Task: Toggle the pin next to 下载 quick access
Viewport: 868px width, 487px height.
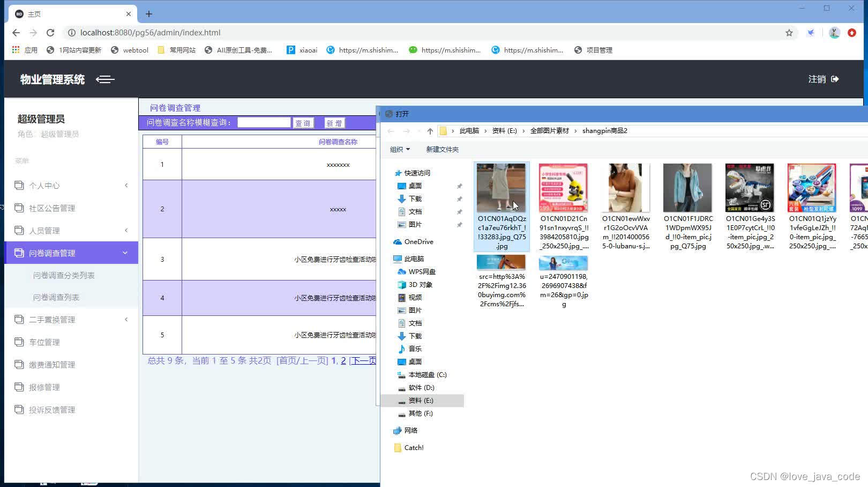Action: click(459, 198)
